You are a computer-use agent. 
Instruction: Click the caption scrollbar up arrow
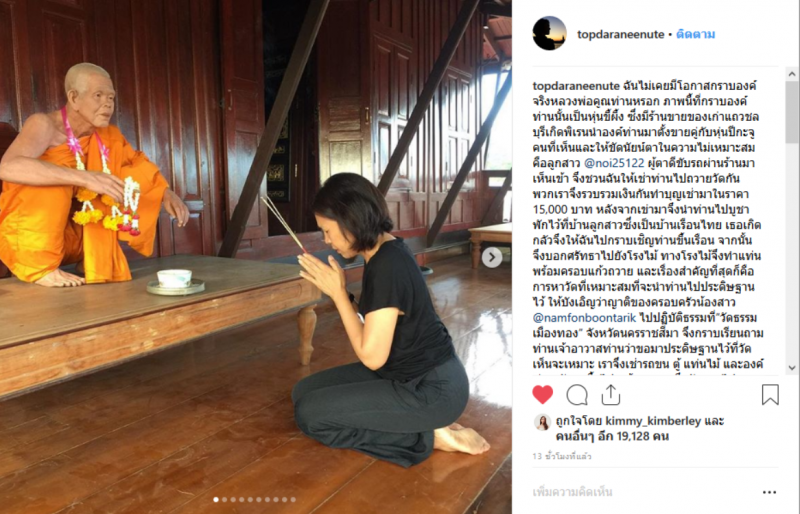pyautogui.click(x=791, y=75)
